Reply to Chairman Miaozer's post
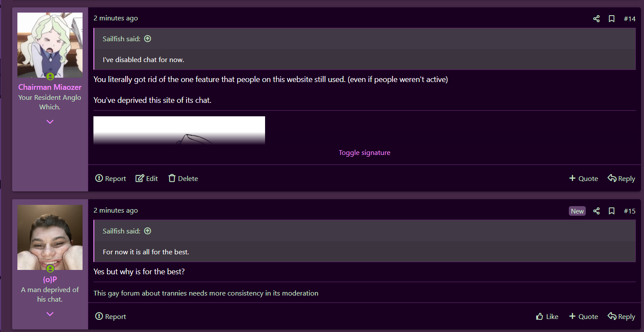Image resolution: width=644 pixels, height=332 pixels. pos(621,178)
